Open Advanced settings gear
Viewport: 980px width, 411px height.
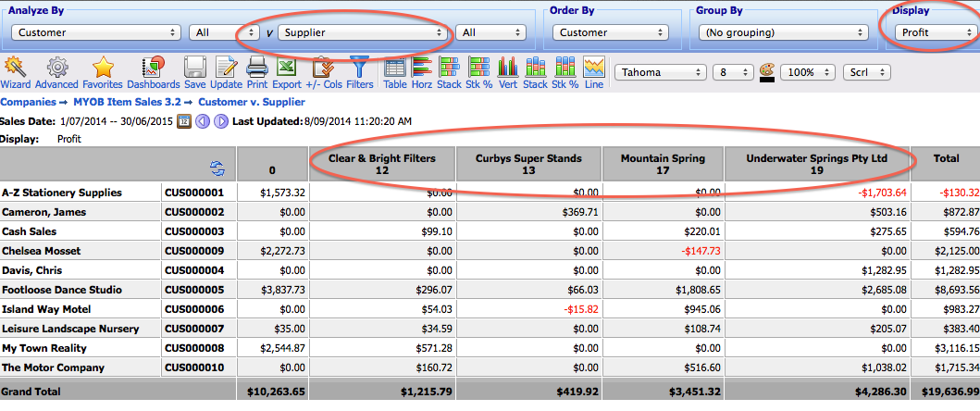point(56,72)
